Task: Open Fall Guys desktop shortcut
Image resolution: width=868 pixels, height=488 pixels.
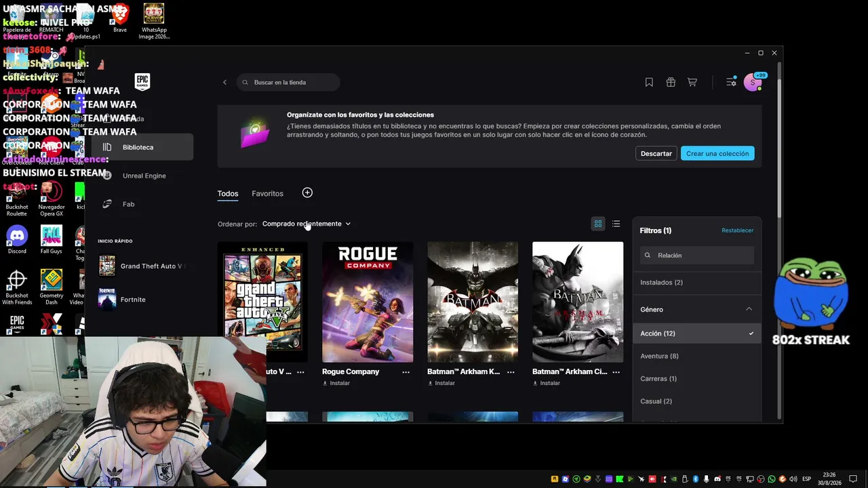Action: pyautogui.click(x=51, y=239)
